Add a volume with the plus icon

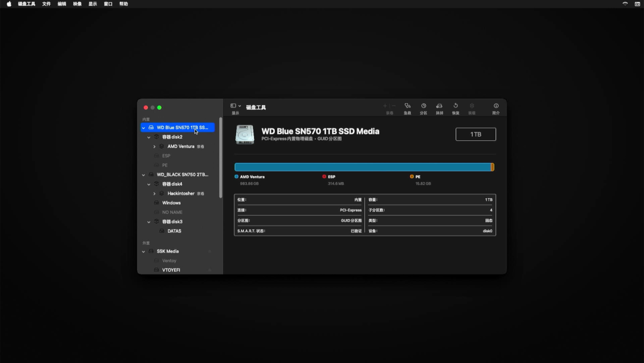point(385,106)
